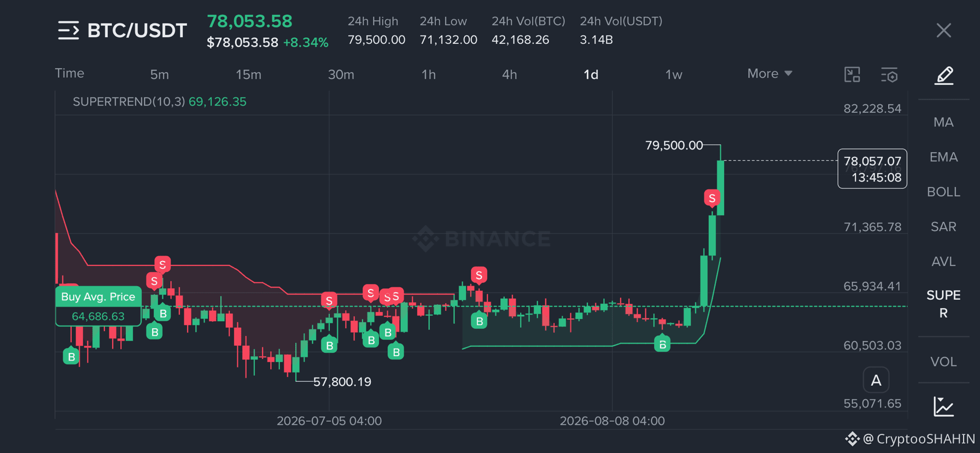
Task: Click the 60,503.03 axis price
Action: 872,345
